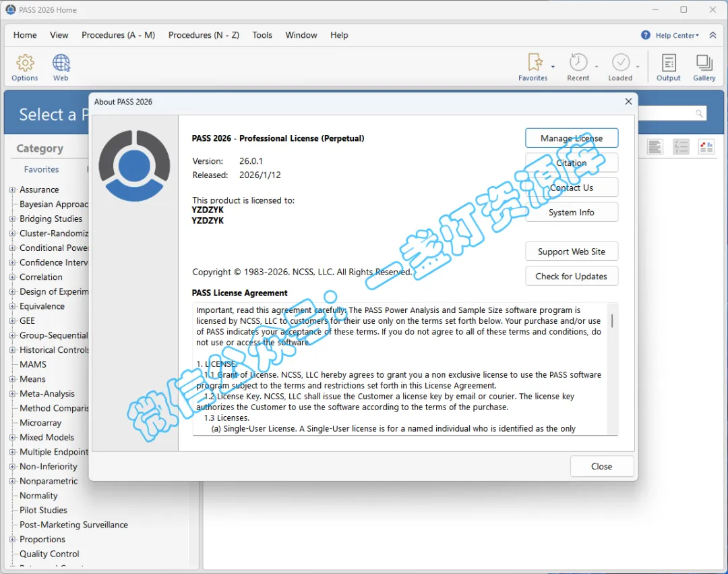Screen dimensions: 728x574
Task: Select the Historical Controls category
Action: pos(54,350)
